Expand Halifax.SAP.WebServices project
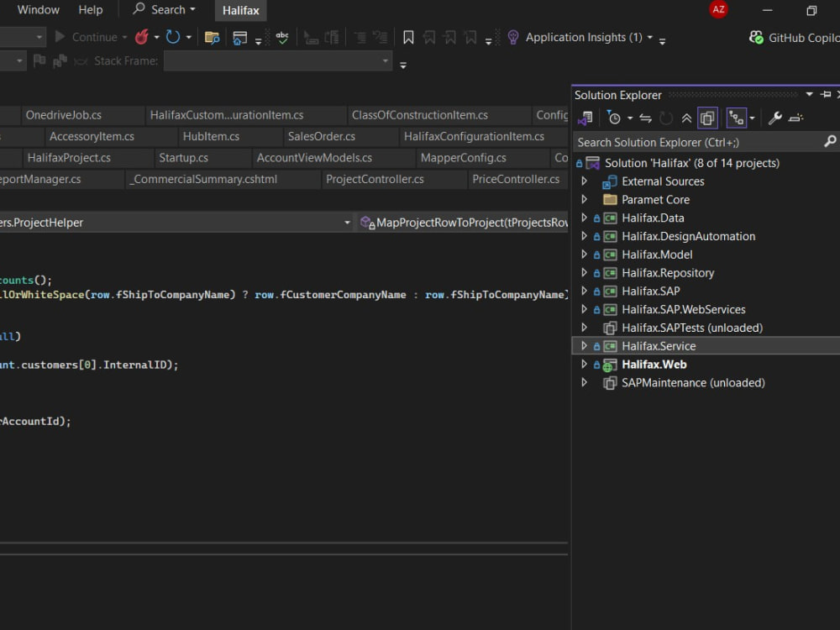 pyautogui.click(x=585, y=309)
